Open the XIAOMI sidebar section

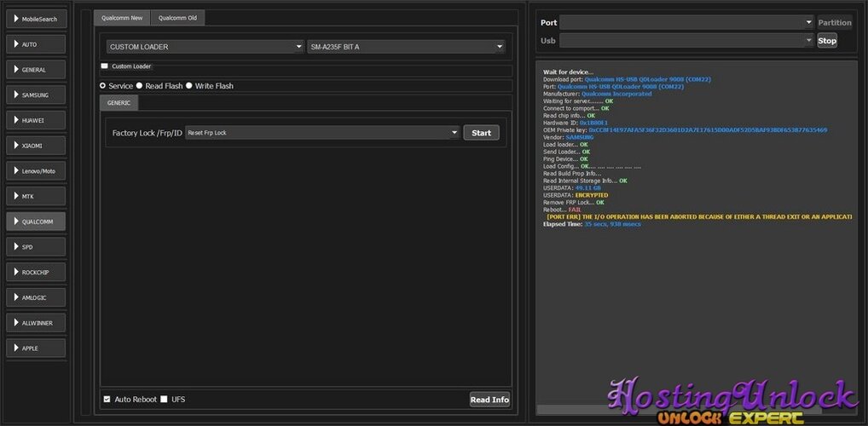coord(36,146)
